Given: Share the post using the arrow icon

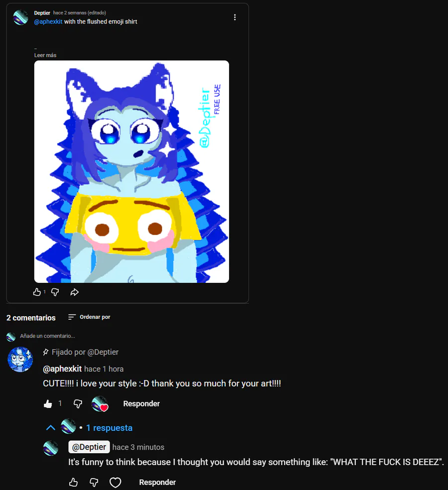Looking at the screenshot, I should [x=74, y=292].
